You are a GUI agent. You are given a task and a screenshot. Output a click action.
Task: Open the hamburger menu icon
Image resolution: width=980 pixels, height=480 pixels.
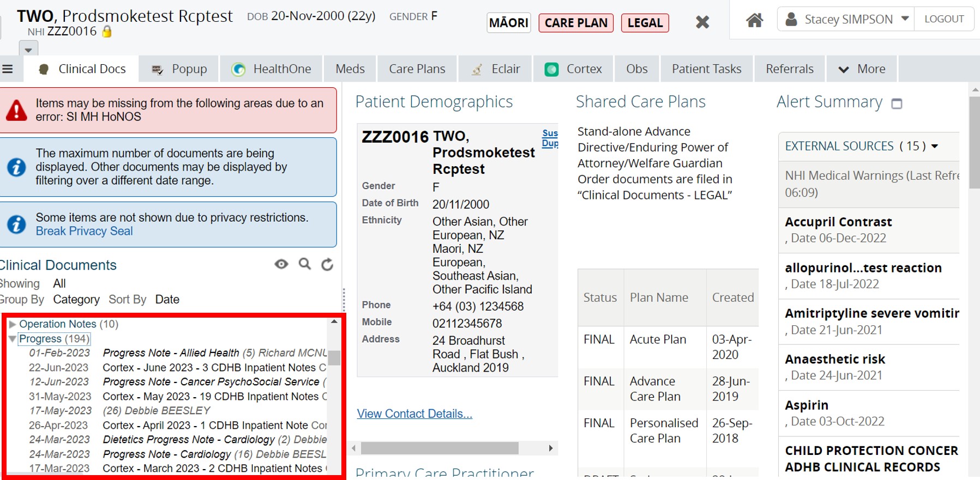[x=8, y=69]
